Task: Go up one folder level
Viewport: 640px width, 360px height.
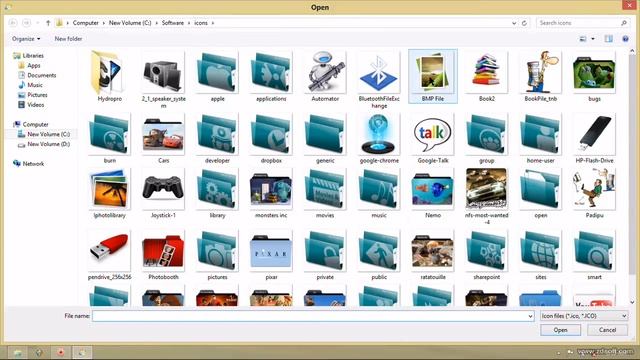Action: pyautogui.click(x=48, y=23)
